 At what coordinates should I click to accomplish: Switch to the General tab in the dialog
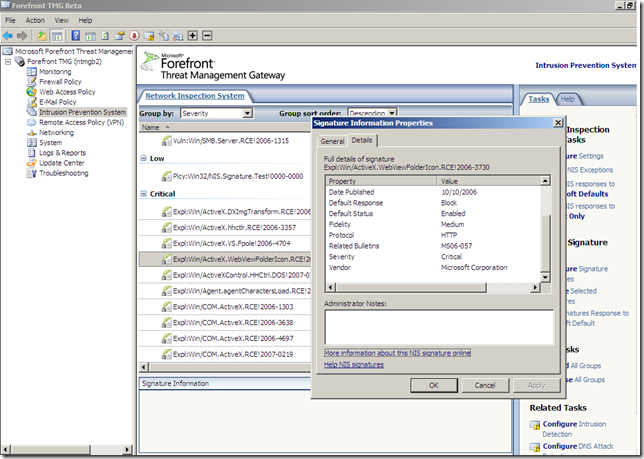[332, 141]
